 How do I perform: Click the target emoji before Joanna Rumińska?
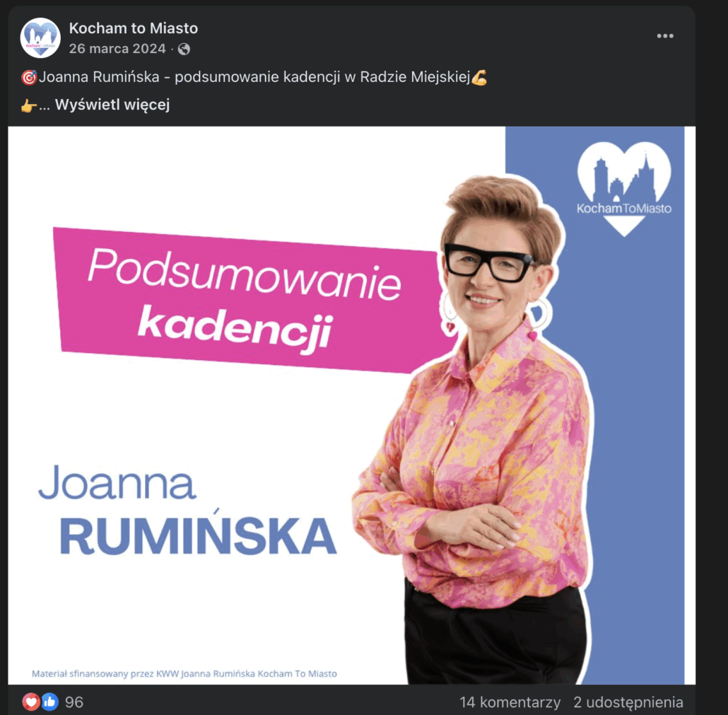click(x=29, y=77)
